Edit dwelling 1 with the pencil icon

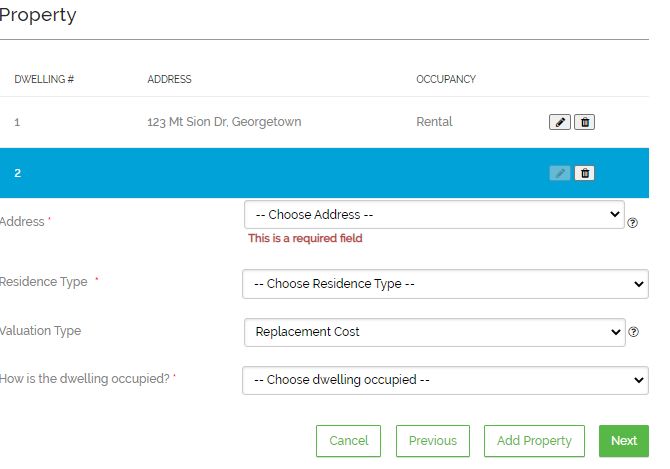pos(559,122)
